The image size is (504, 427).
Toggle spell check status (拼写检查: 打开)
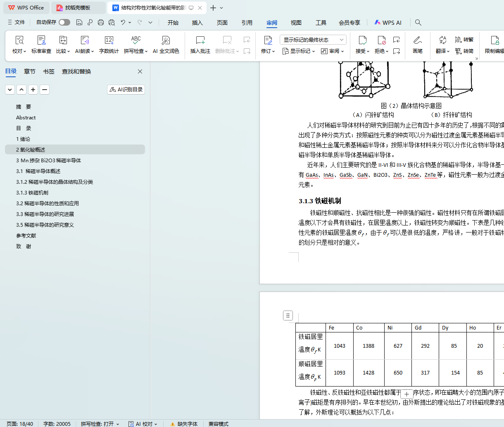click(100, 424)
